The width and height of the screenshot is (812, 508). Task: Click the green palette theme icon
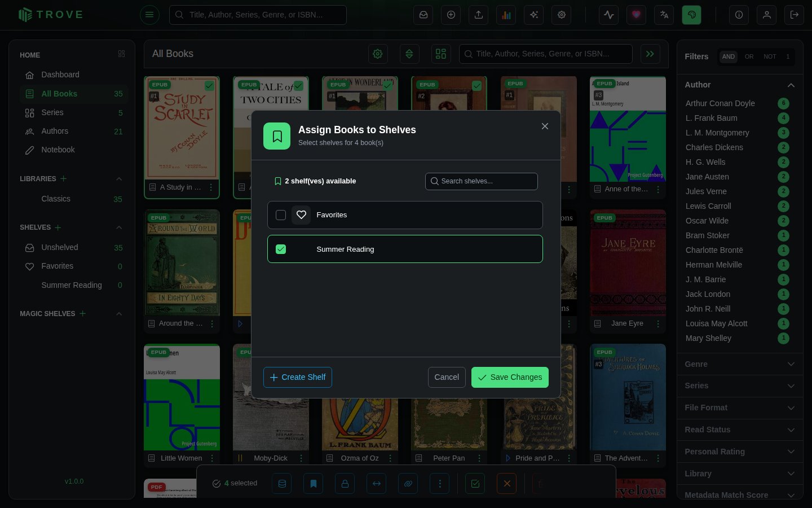pyautogui.click(x=692, y=15)
